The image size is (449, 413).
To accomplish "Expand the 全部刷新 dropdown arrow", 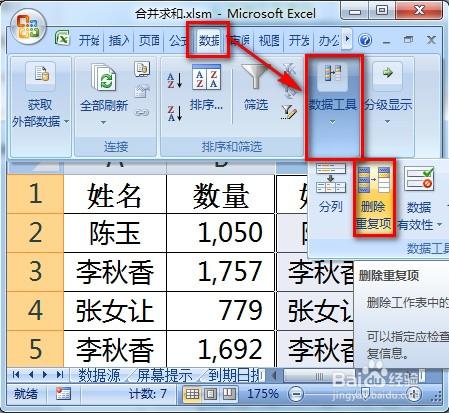I will click(103, 123).
